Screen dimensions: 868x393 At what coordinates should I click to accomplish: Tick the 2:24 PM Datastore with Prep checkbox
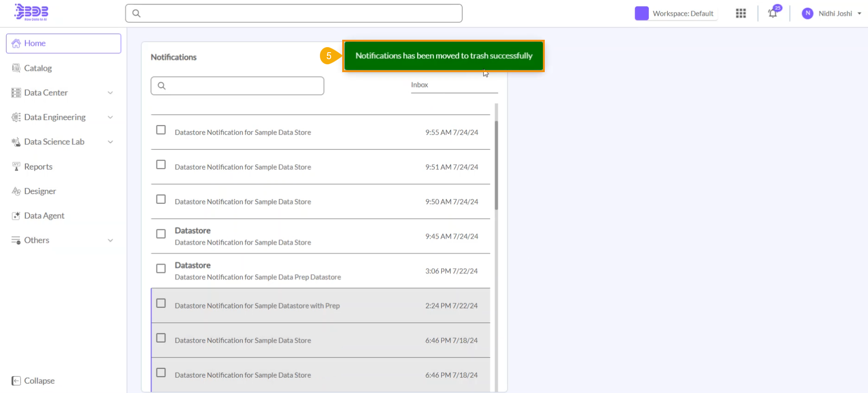pyautogui.click(x=161, y=303)
